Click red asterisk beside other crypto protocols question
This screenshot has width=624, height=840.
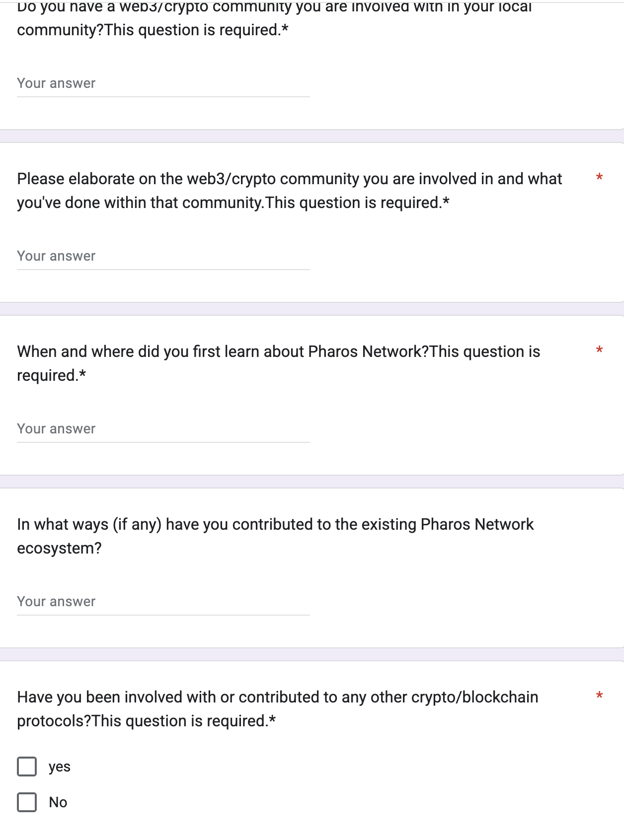[599, 696]
